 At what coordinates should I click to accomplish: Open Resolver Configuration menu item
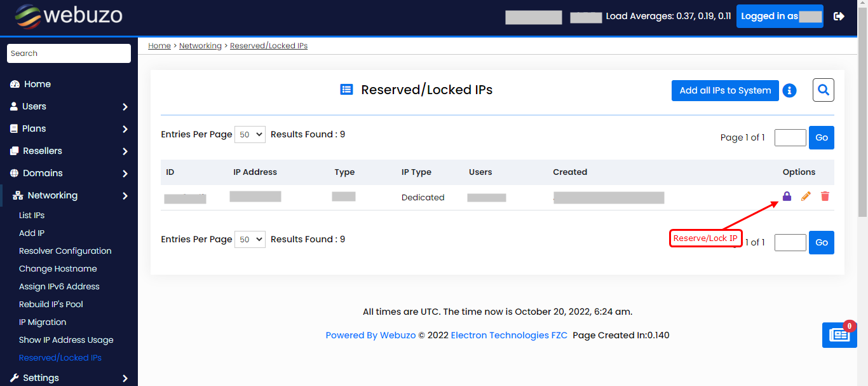click(x=65, y=251)
